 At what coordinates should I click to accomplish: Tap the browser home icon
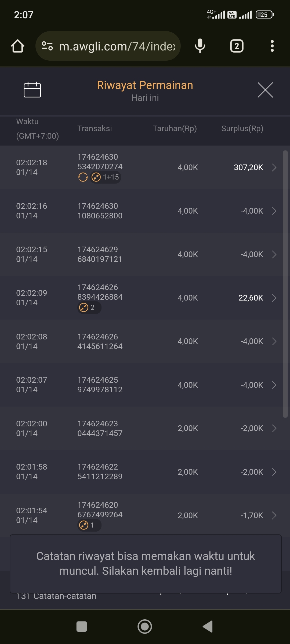18,46
